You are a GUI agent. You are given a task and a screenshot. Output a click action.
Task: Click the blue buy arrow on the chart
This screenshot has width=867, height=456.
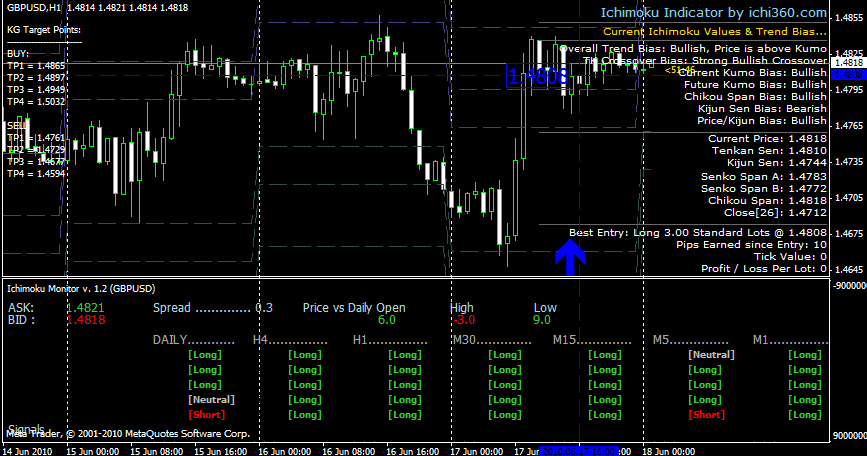click(570, 257)
